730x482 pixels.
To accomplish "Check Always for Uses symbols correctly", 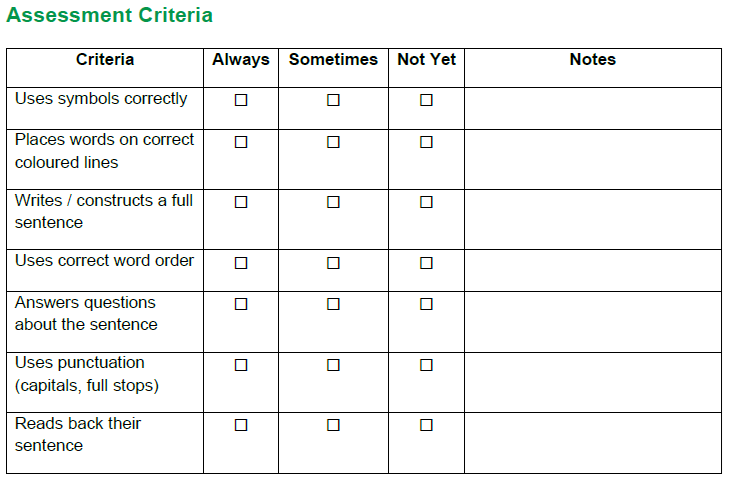I will [x=241, y=100].
